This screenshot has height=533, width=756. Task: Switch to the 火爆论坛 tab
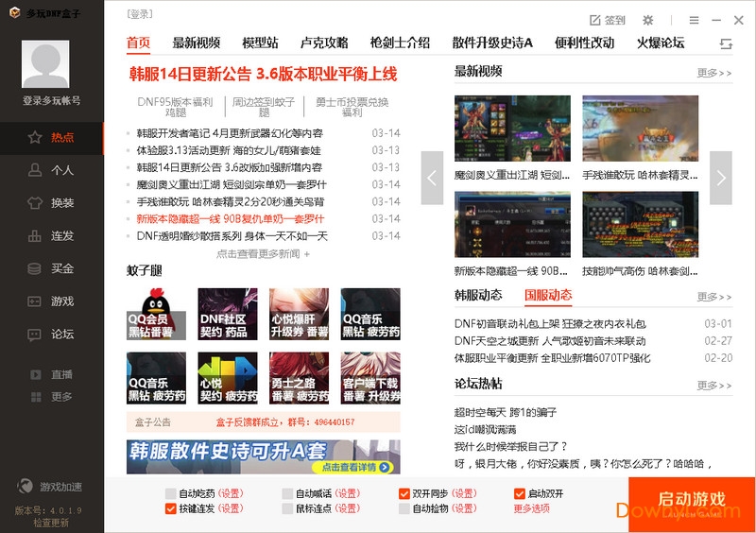pos(661,43)
